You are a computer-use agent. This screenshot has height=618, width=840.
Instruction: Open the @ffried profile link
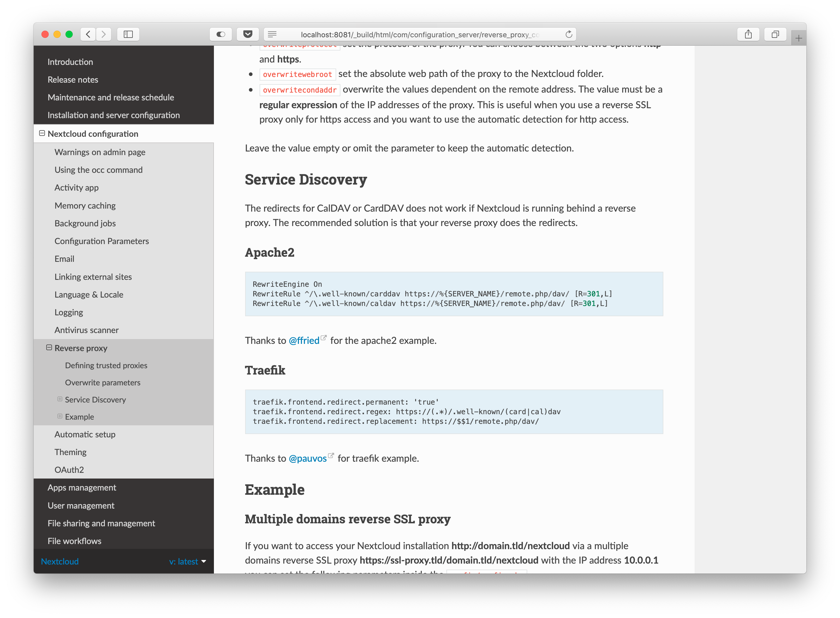coord(304,341)
